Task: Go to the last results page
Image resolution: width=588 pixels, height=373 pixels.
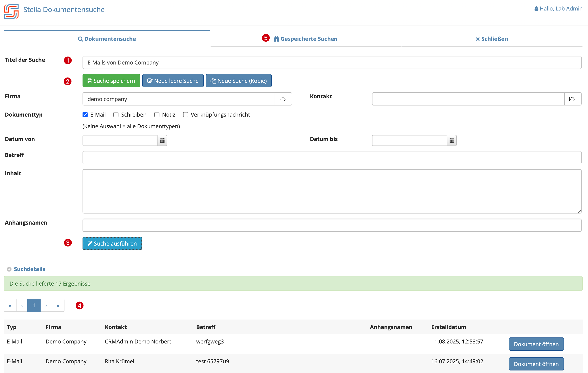Action: click(58, 305)
